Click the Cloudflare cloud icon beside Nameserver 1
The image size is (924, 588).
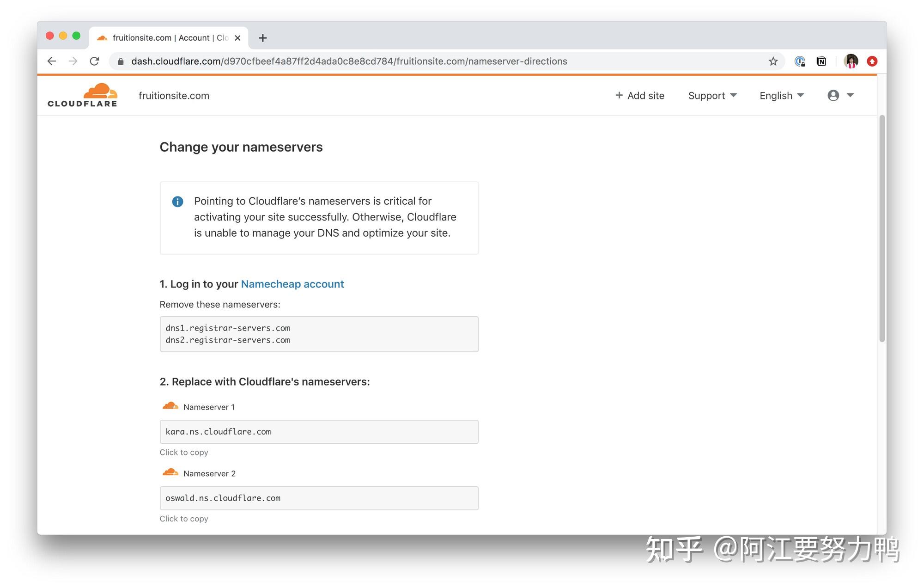coord(170,405)
